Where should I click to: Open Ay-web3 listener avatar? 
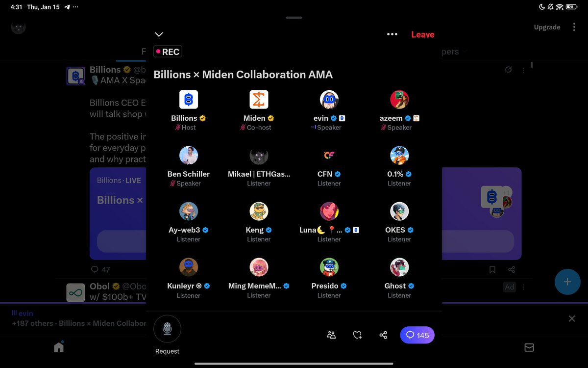(x=189, y=211)
